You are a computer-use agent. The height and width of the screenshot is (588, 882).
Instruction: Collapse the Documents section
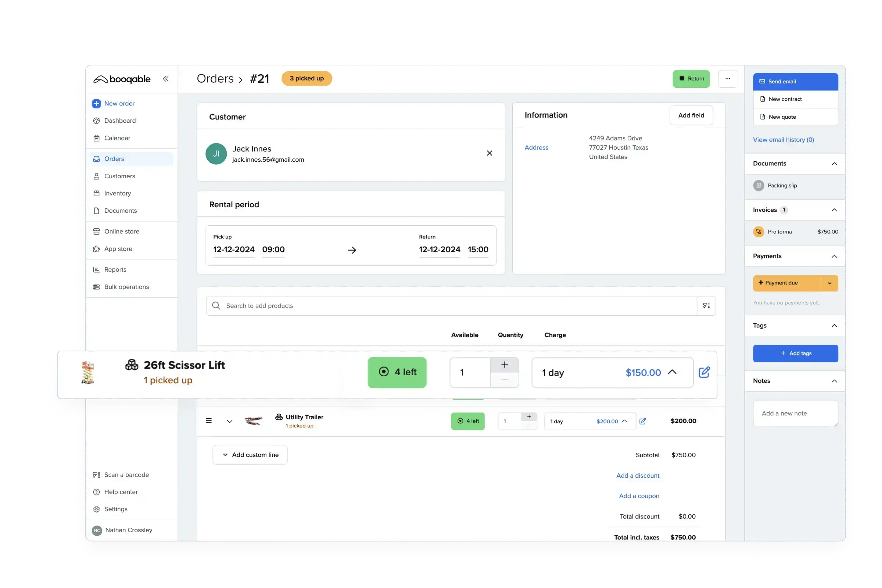(x=834, y=164)
